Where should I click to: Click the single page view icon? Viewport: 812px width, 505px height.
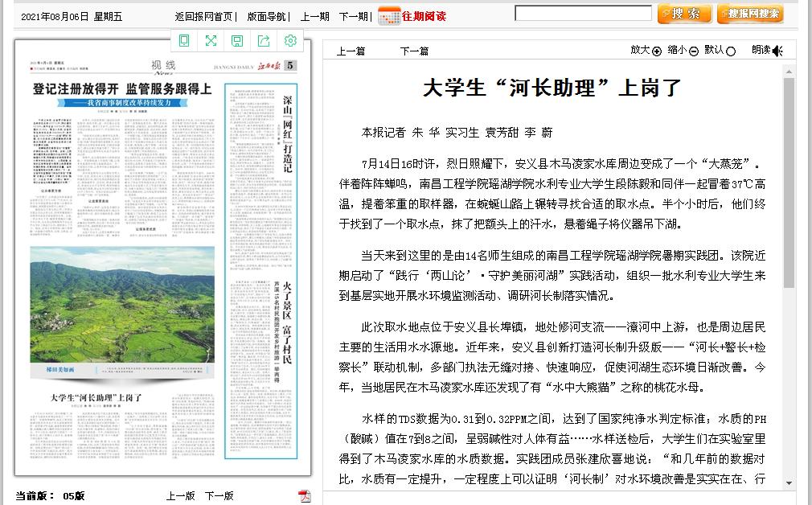(184, 40)
